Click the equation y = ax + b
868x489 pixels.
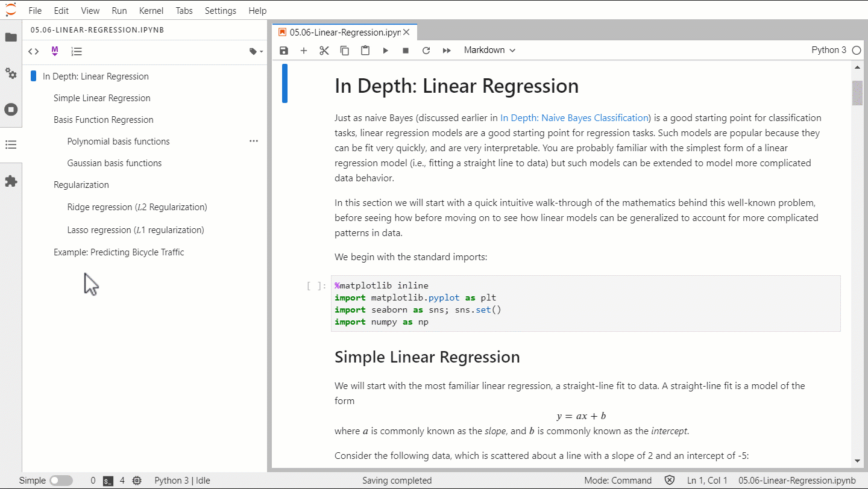581,416
